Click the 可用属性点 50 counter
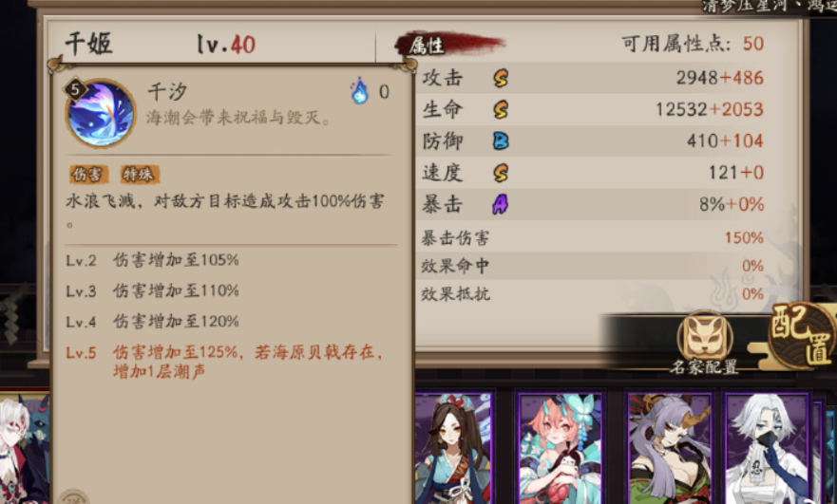 (x=693, y=44)
